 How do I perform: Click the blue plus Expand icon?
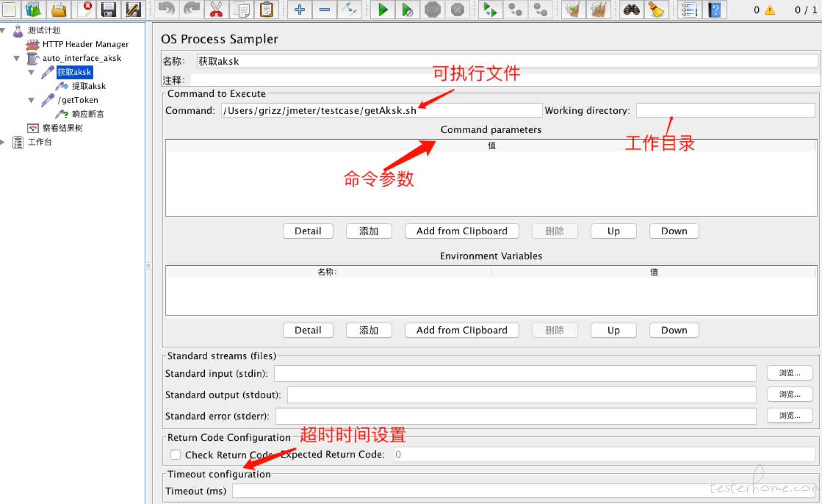click(299, 9)
